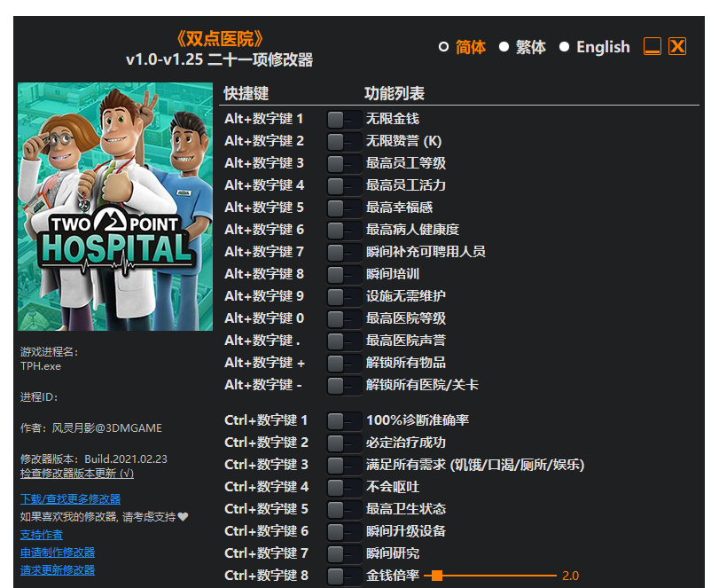Click the 金钱倍率 slider handle

(x=437, y=576)
